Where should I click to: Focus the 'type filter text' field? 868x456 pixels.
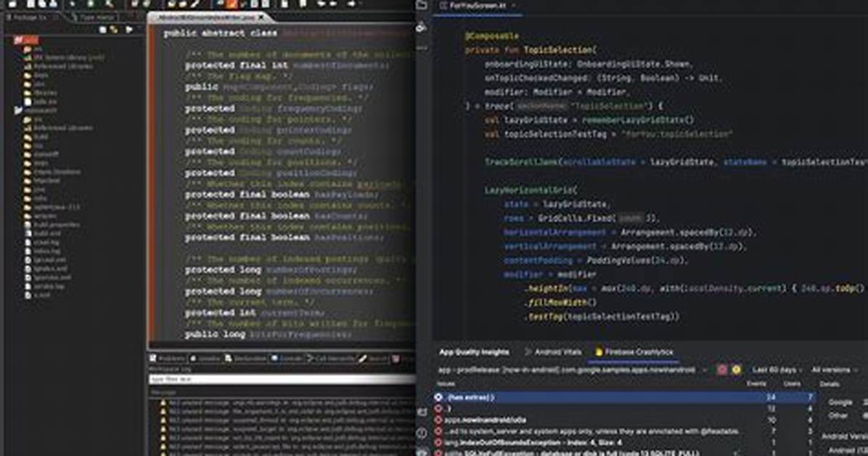point(282,379)
